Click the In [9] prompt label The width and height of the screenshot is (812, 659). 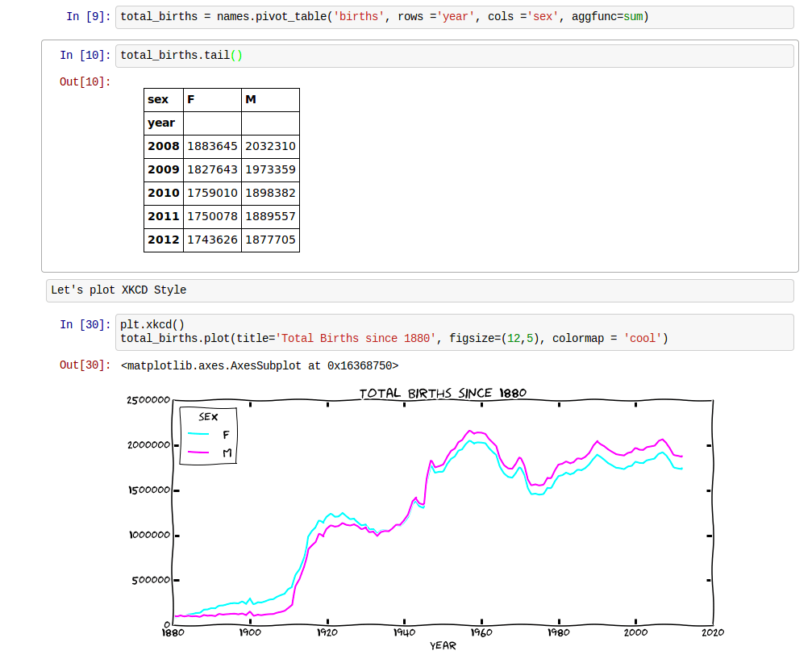pyautogui.click(x=89, y=17)
